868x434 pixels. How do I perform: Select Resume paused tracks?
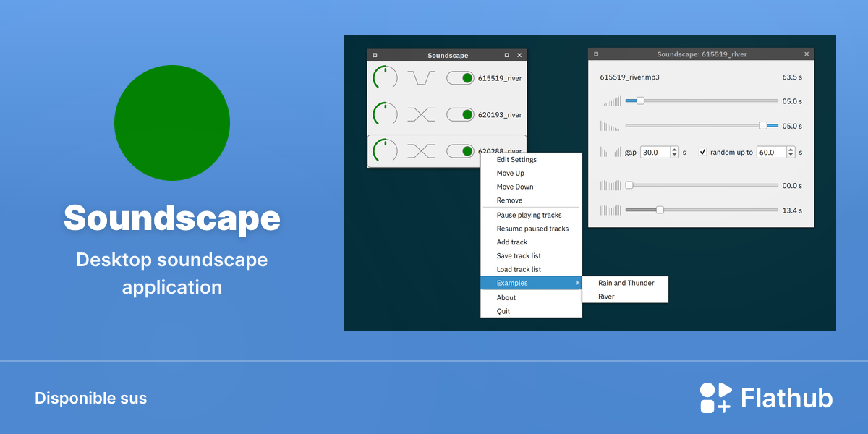531,229
